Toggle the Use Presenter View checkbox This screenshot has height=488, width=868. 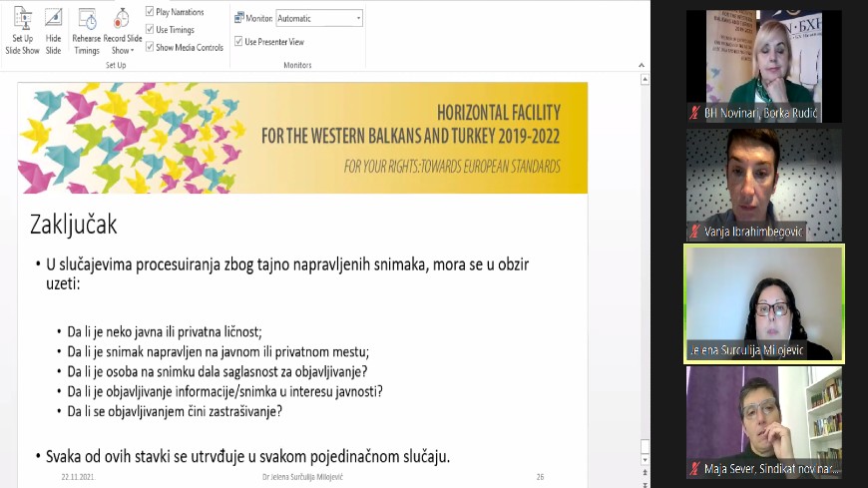tap(238, 42)
